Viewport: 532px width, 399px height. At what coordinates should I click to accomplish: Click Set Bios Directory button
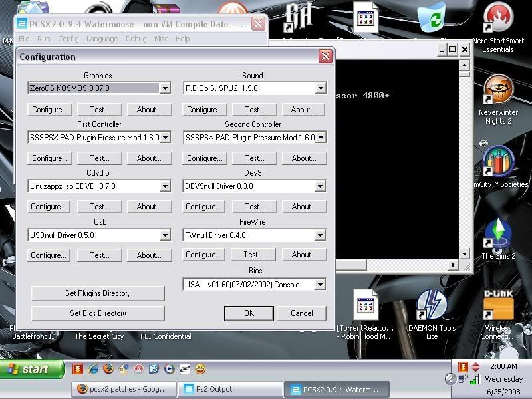98,313
